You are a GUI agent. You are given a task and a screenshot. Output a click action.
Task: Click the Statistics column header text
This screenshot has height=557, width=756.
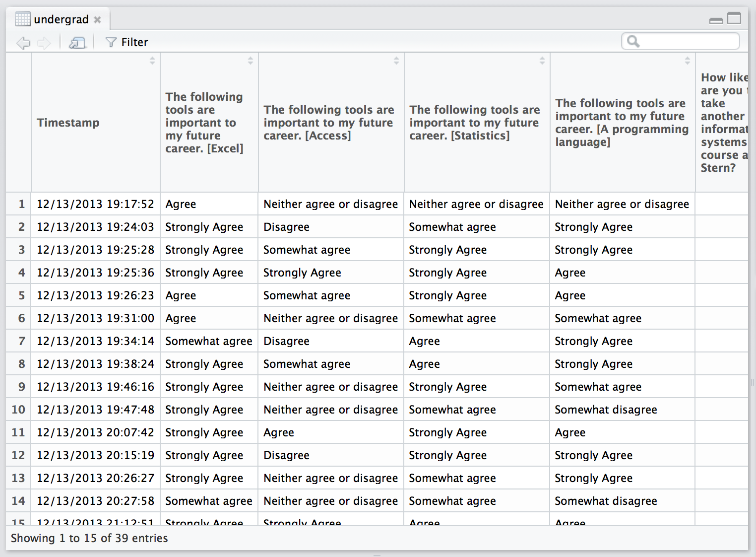[x=475, y=123]
